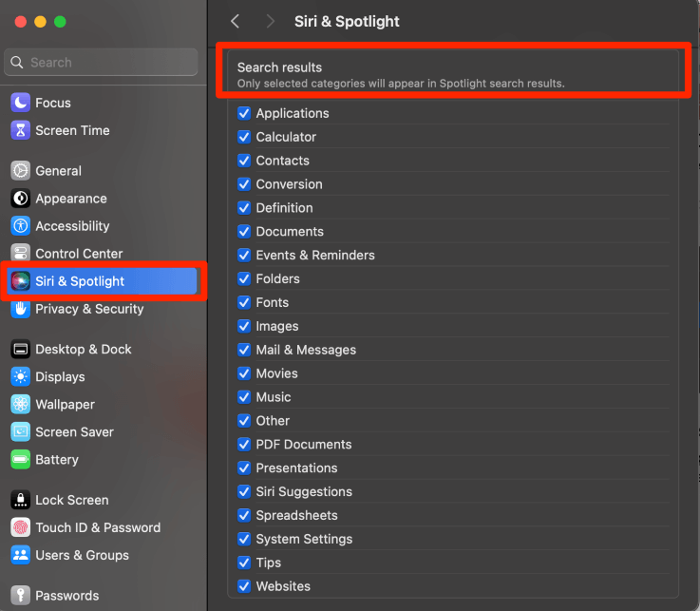Image resolution: width=700 pixels, height=611 pixels.
Task: Click the General gear icon
Action: (21, 171)
